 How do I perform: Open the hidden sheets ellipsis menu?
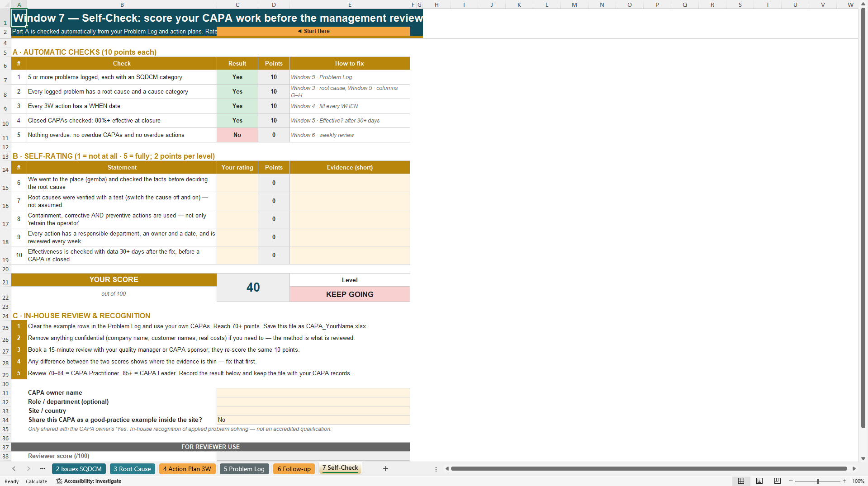click(43, 469)
